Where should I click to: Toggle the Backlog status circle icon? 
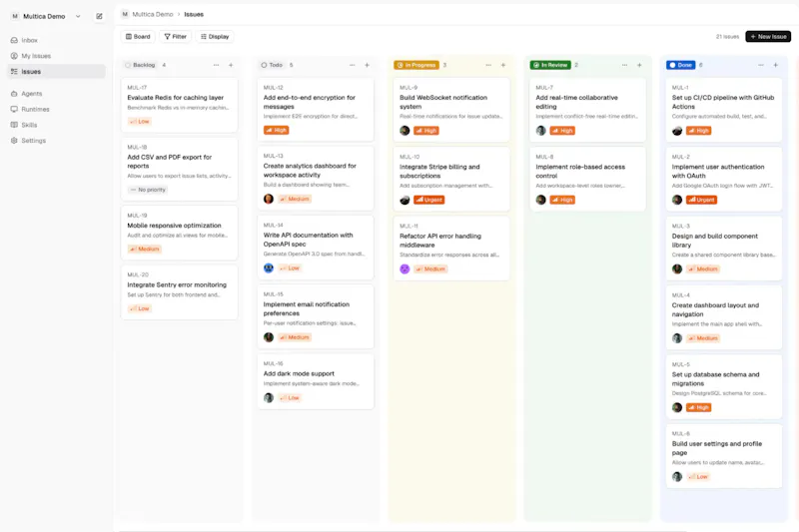128,65
